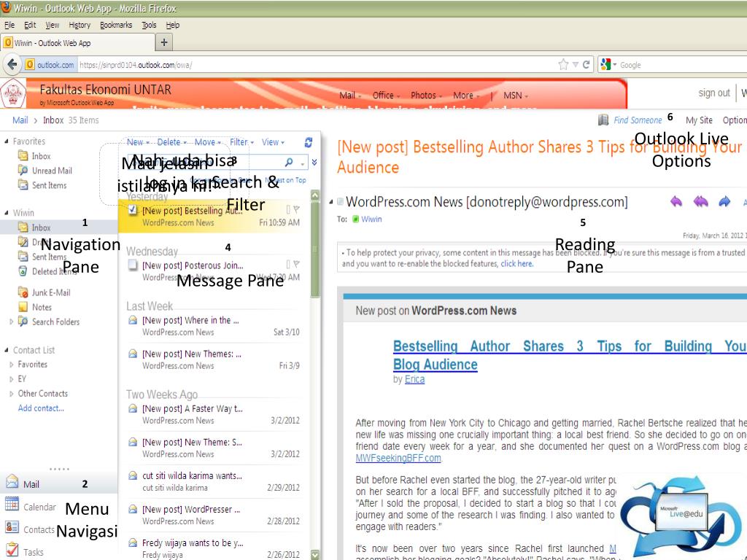The height and width of the screenshot is (560, 747).
Task: Expand the EY contact group
Action: (x=11, y=379)
